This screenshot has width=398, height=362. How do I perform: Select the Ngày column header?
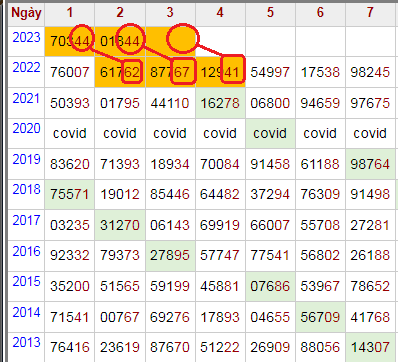(x=26, y=13)
